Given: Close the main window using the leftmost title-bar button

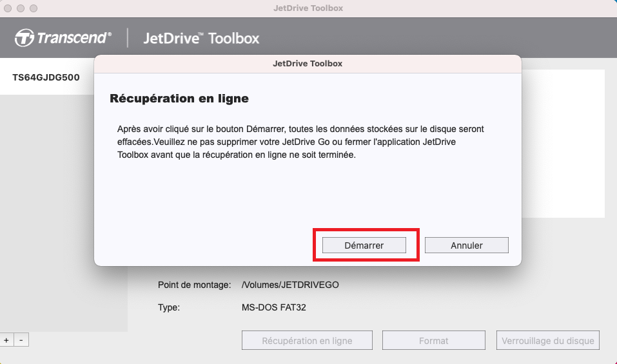Looking at the screenshot, I should pos(8,8).
